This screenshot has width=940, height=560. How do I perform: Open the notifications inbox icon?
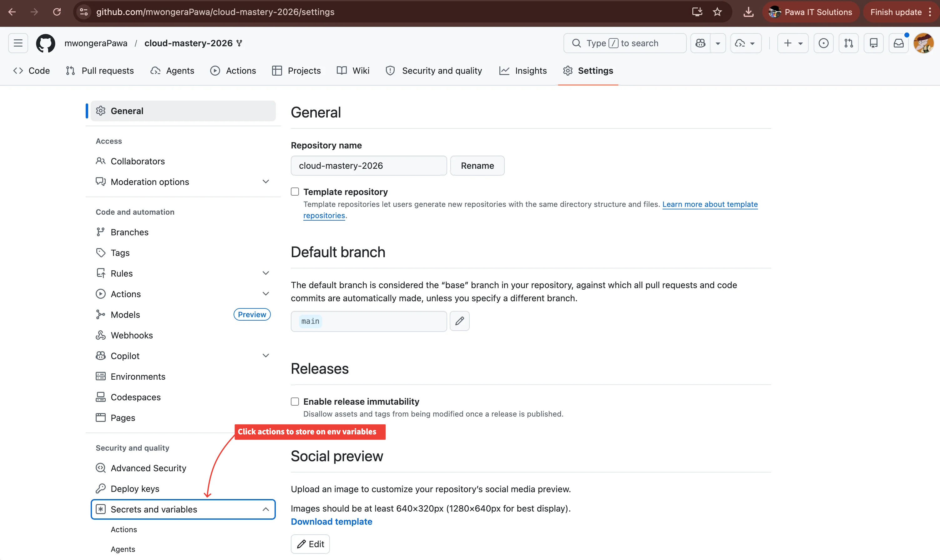point(898,43)
